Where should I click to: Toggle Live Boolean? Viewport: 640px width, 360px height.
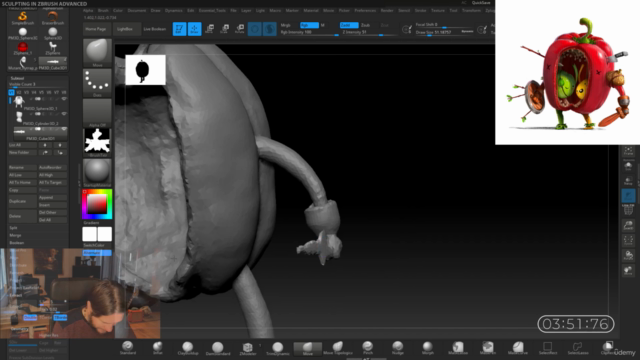[x=155, y=29]
